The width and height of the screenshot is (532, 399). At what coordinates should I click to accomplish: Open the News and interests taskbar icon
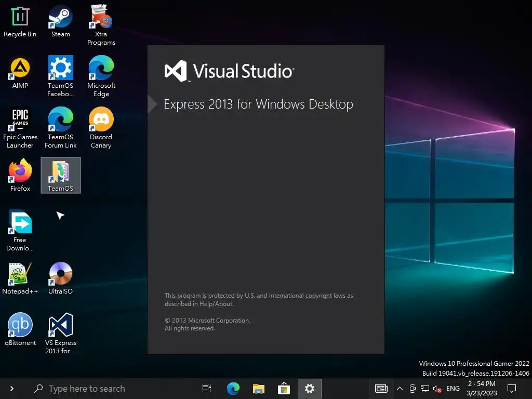click(x=381, y=389)
